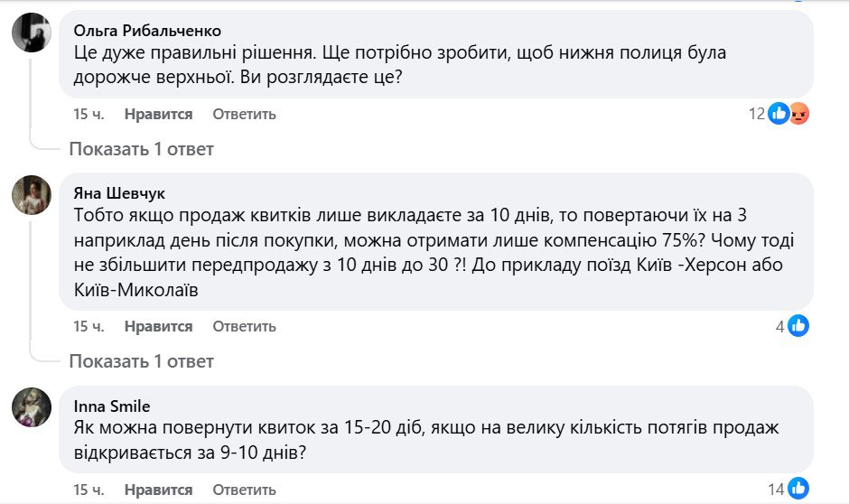Image resolution: width=849 pixels, height=504 pixels.
Task: Click like reaction icon on Inna Smile's comment
Action: 798,490
